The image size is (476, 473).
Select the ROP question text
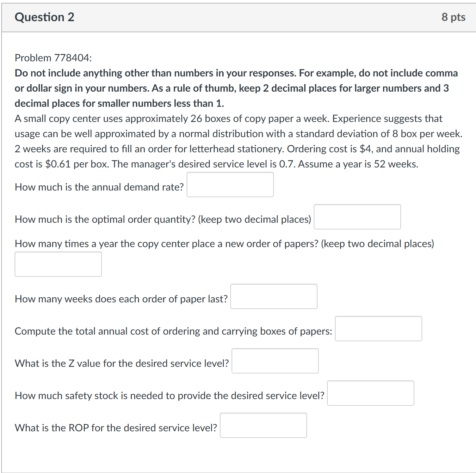tap(115, 428)
